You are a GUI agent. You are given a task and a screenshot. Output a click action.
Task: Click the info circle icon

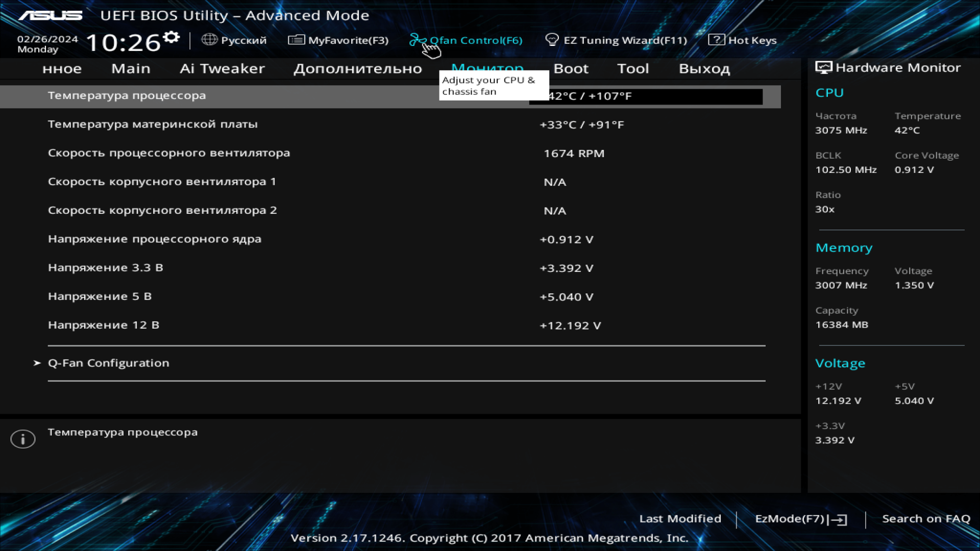point(23,439)
